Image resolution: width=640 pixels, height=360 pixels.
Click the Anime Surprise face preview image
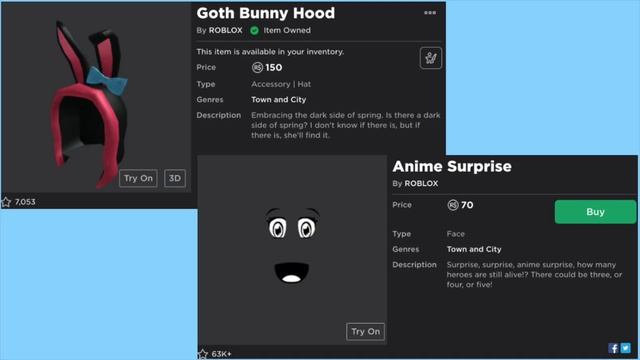pos(292,250)
